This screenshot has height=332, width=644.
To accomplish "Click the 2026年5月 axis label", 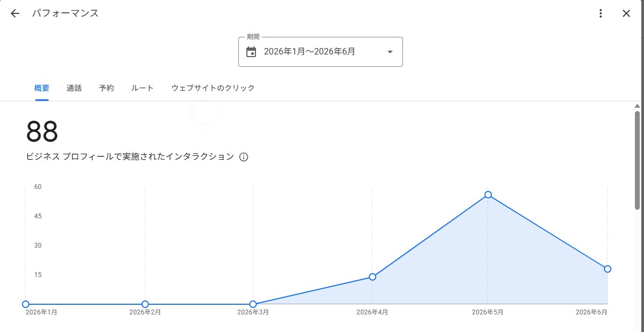I will click(488, 312).
